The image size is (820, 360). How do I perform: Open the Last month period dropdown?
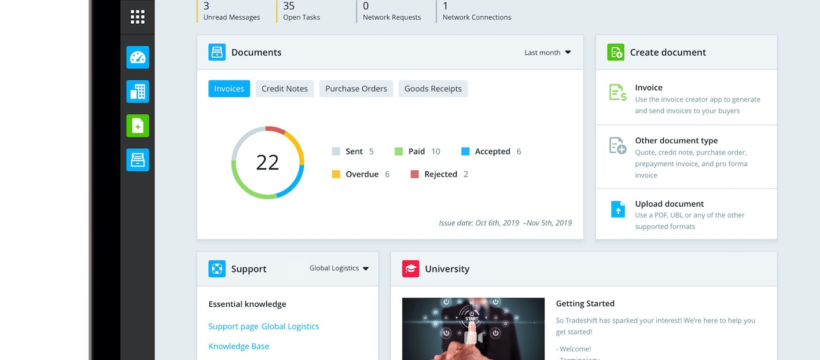tap(548, 52)
